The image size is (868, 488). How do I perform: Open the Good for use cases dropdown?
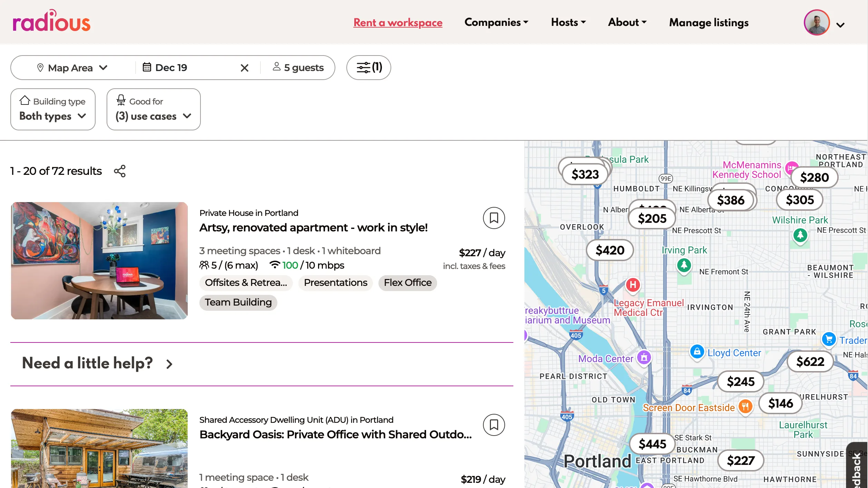point(154,109)
